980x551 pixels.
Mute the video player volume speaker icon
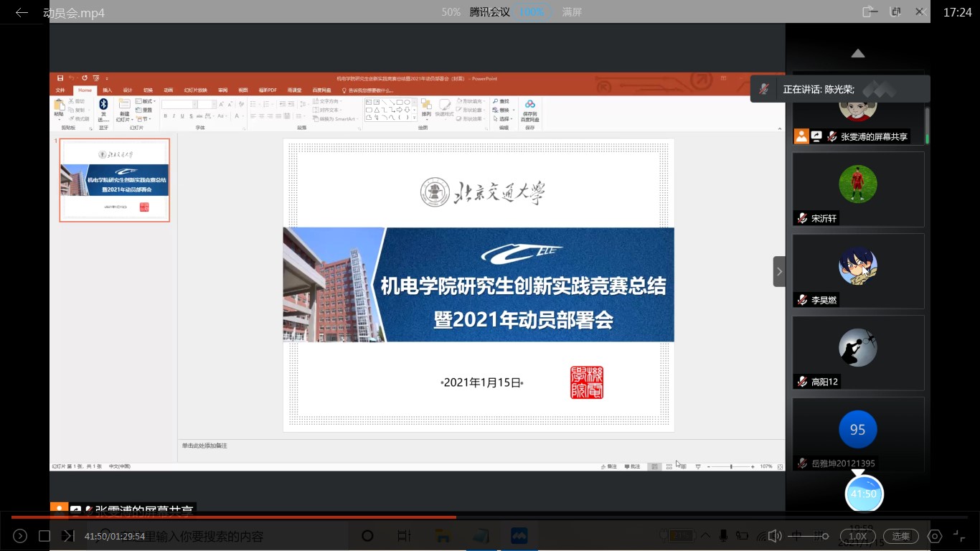[774, 536]
